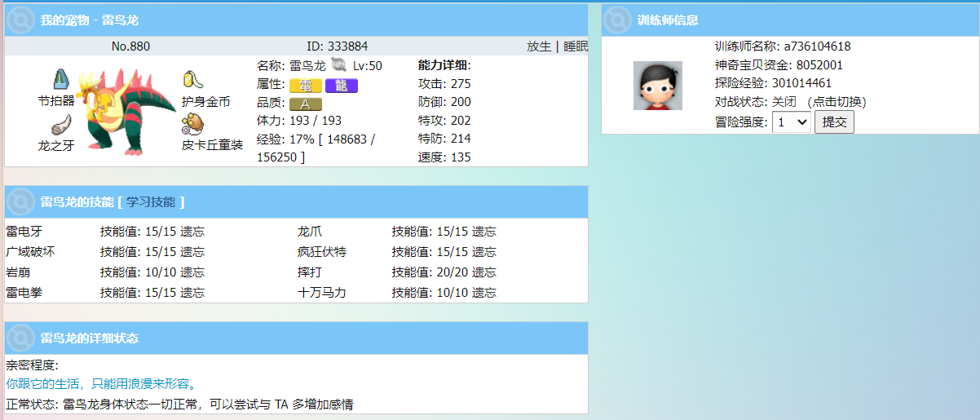Click the circle icon in 雷鸟龙的技能 header
980x420 pixels.
20,201
